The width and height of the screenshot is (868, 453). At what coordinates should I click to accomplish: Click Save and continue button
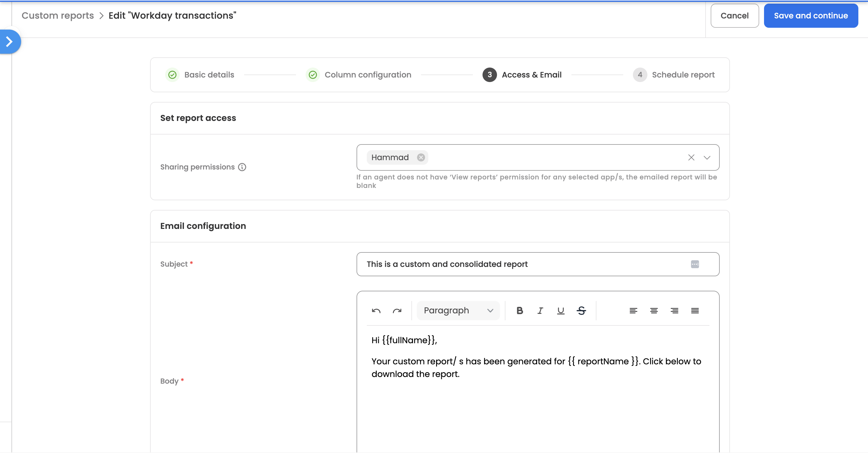(x=810, y=16)
